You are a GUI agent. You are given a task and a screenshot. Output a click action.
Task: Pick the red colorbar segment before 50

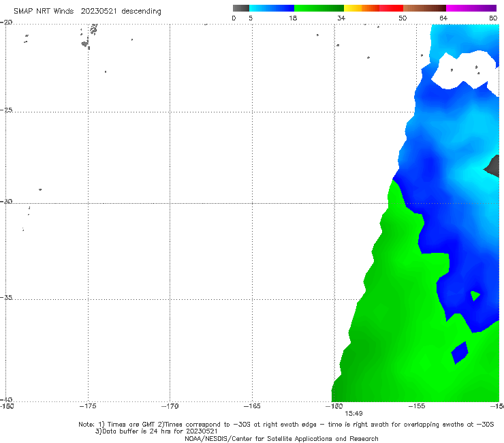pos(391,8)
